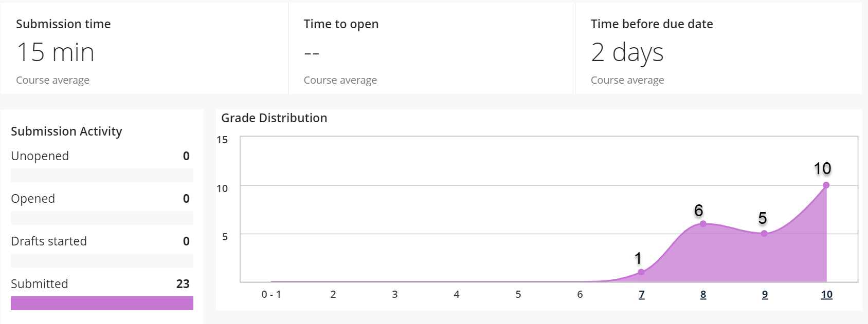Click the Submission Activity heading
The image size is (868, 324).
(66, 131)
